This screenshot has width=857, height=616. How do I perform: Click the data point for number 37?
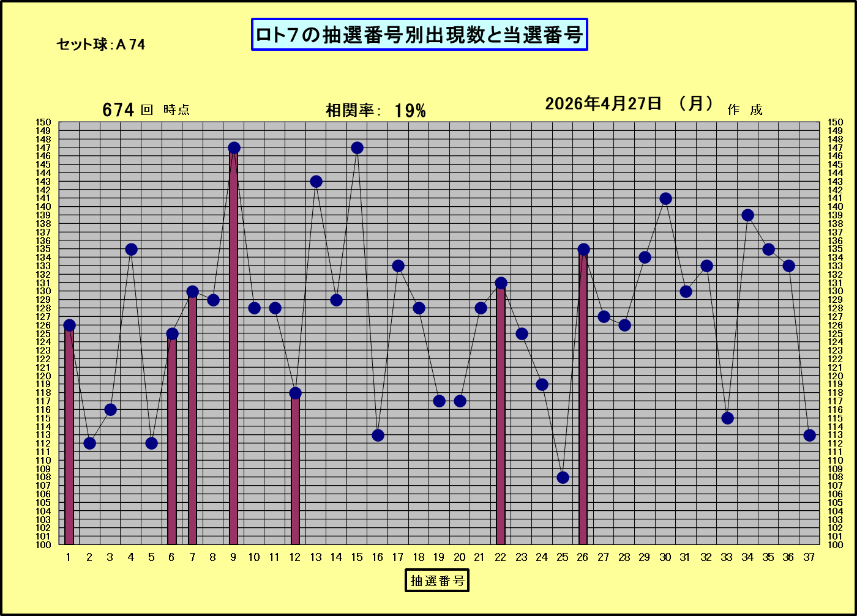coord(809,435)
